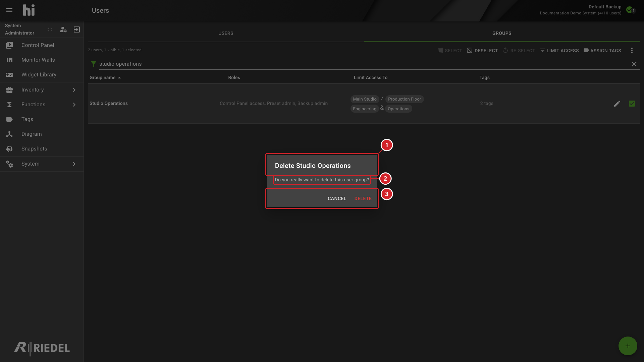Open the three-dot more options menu
This screenshot has height=362, width=644.
point(632,50)
